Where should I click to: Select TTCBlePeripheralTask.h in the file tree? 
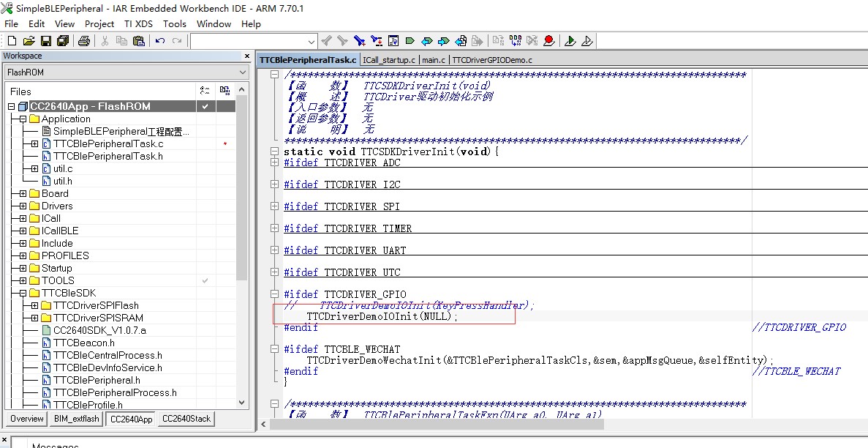click(108, 156)
